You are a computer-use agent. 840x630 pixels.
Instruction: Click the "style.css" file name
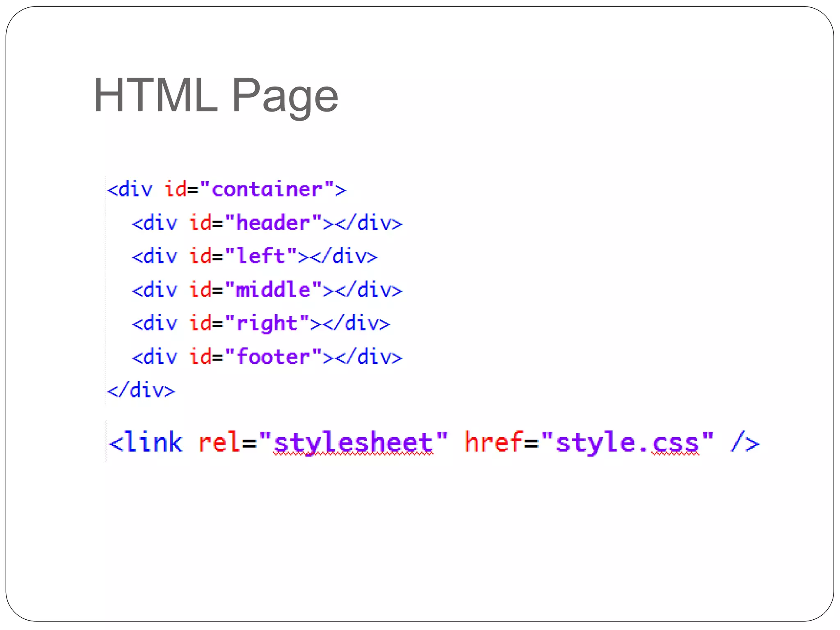point(627,443)
